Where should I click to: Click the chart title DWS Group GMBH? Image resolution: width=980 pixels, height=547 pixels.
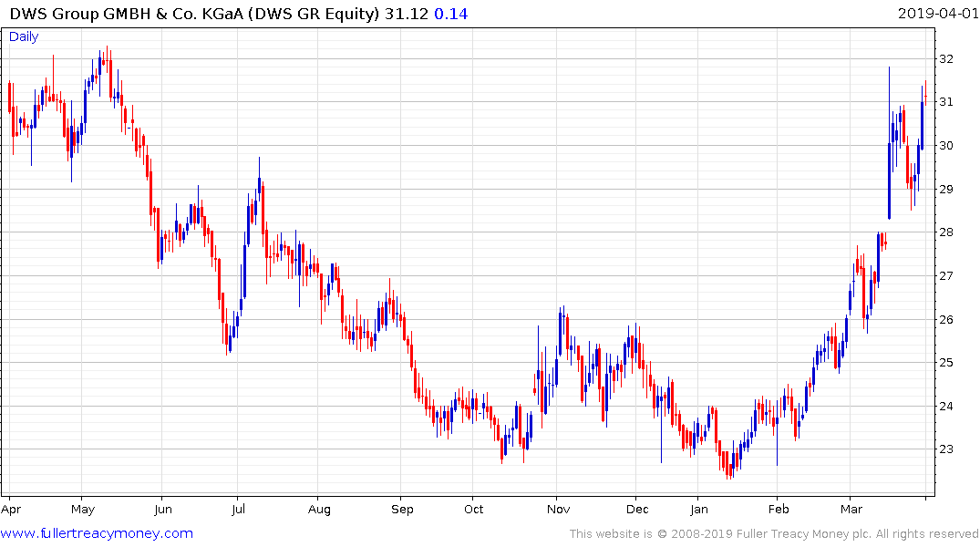pyautogui.click(x=194, y=14)
